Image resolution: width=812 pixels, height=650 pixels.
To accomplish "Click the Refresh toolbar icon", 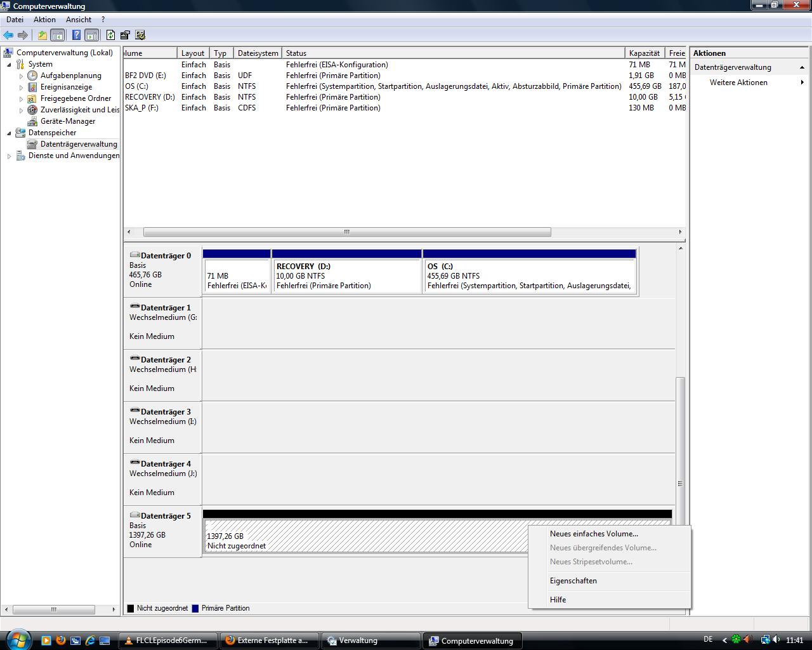I will pos(111,36).
